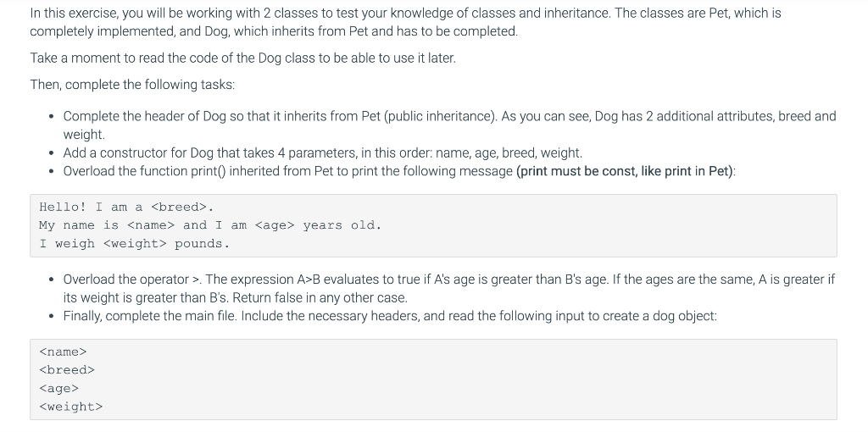Click the 'I weigh <weight> pounds.' code line
This screenshot has width=868, height=432.
tap(134, 244)
